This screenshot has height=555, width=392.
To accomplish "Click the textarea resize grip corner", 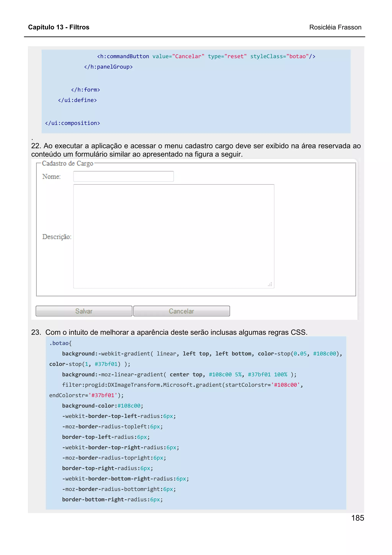I will pos(270,284).
